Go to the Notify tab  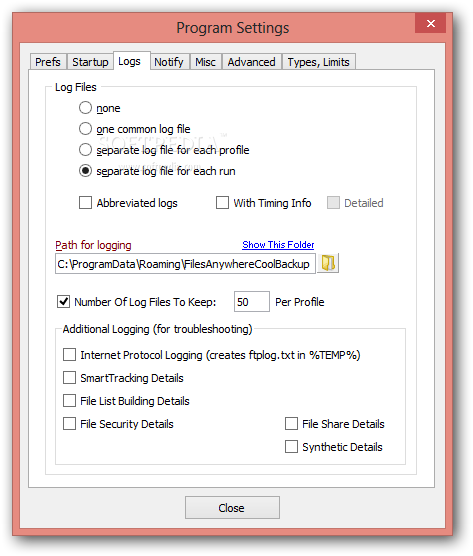pos(169,62)
